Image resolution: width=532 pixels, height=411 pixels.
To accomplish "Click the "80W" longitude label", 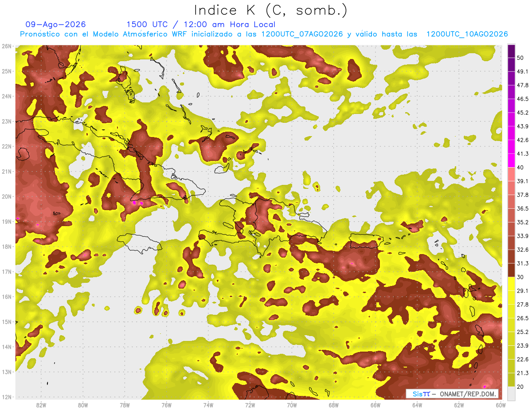I will click(x=83, y=405).
